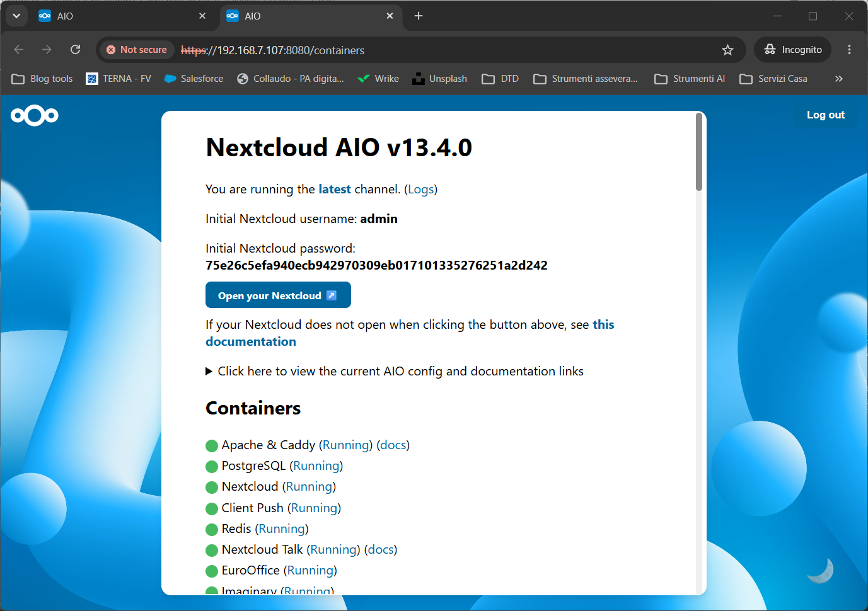
Task: Open the DTD bookmark folder
Action: click(501, 79)
